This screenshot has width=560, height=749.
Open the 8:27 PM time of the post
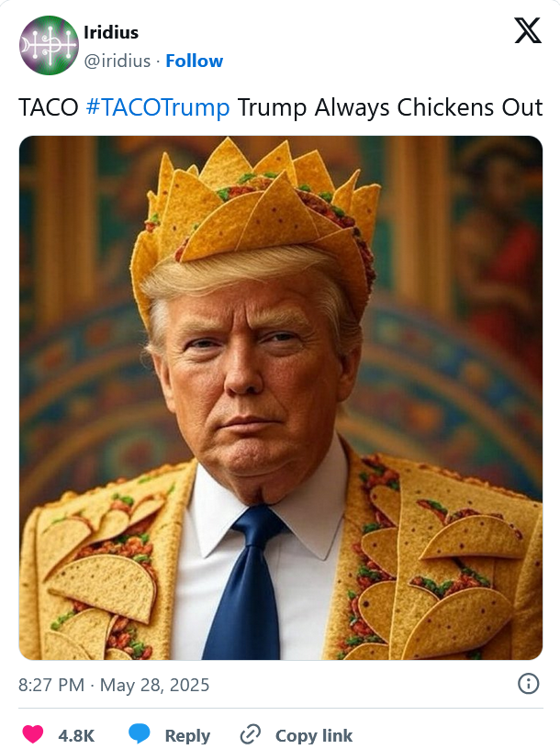click(51, 685)
